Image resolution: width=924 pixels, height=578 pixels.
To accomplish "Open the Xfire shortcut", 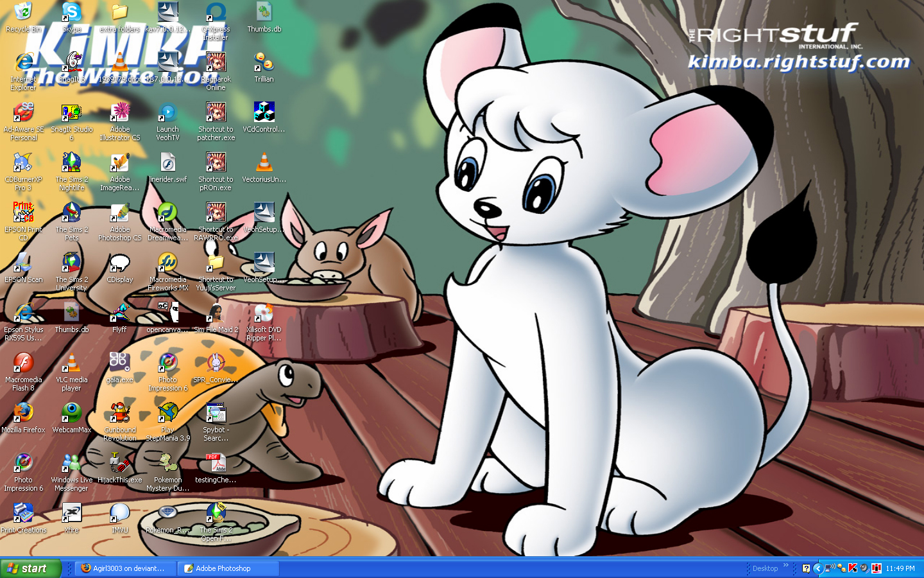I will click(71, 518).
